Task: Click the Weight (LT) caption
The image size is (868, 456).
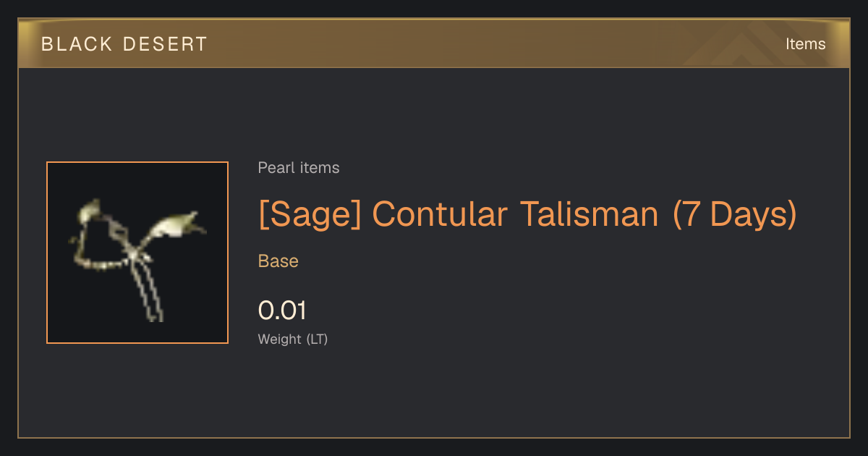Action: click(293, 339)
